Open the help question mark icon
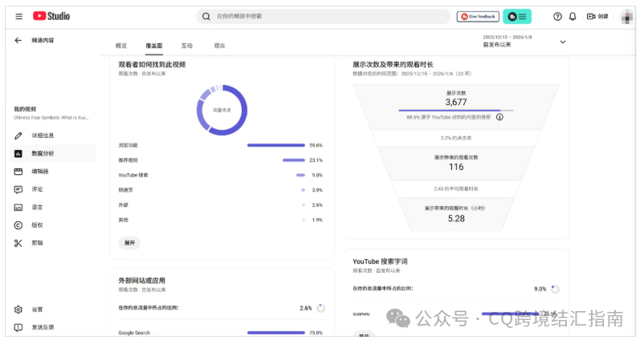The height and width of the screenshot is (344, 644). [x=557, y=16]
